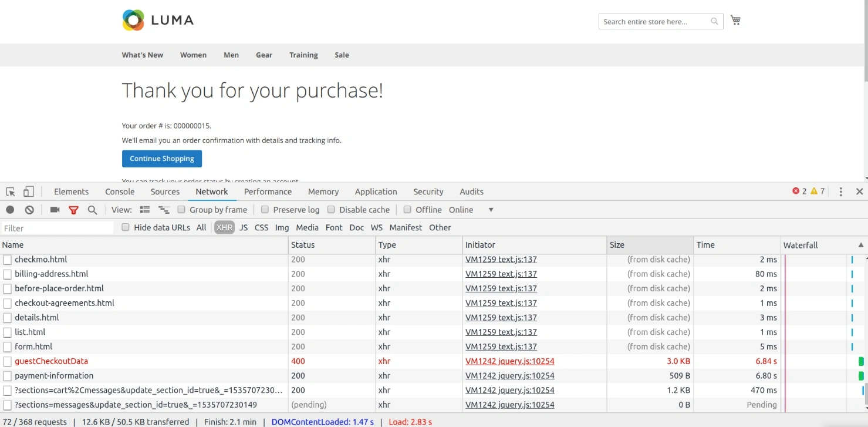
Task: Enable screenshot capture in Network panel
Action: tap(54, 210)
